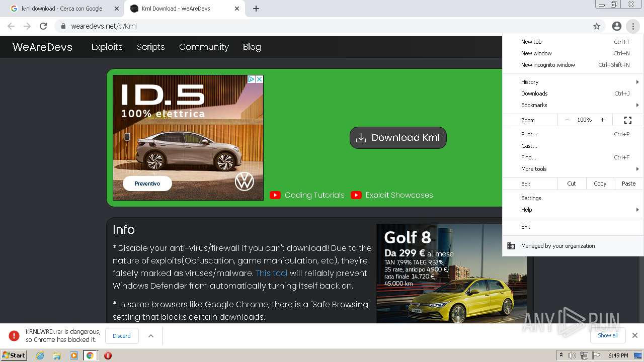The height and width of the screenshot is (362, 644).
Task: Click the browser forward arrow
Action: point(27,26)
